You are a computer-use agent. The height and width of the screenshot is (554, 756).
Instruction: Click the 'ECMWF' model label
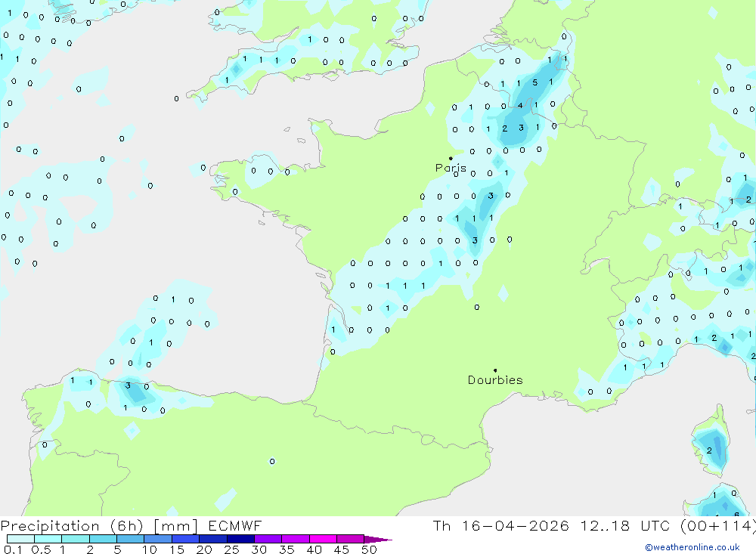coord(235,525)
